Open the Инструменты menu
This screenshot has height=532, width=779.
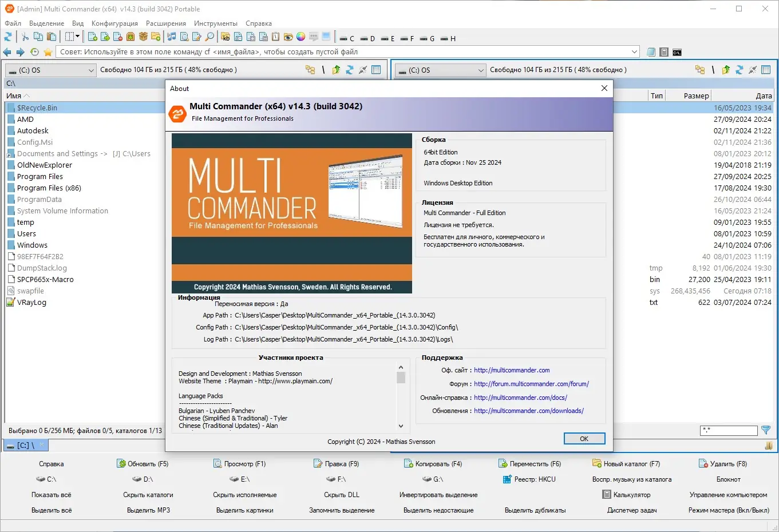tap(215, 23)
